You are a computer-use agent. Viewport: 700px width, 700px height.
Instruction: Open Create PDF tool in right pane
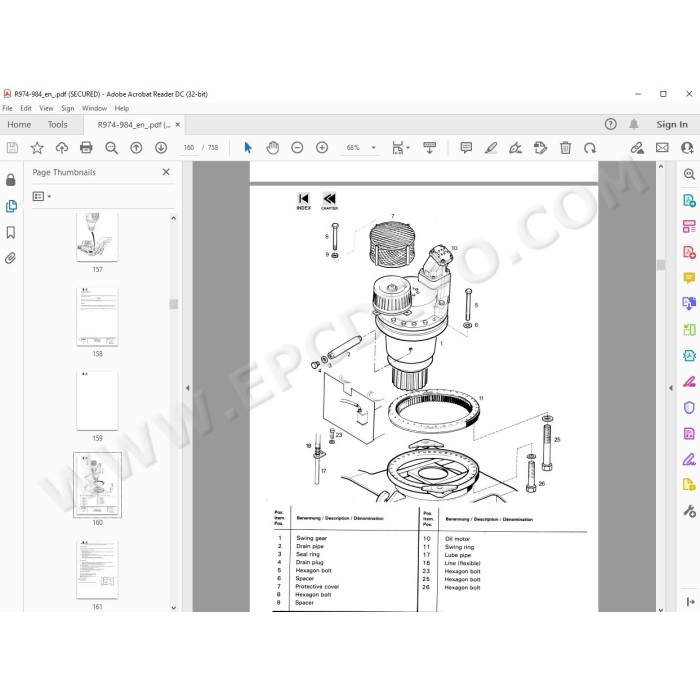(689, 252)
